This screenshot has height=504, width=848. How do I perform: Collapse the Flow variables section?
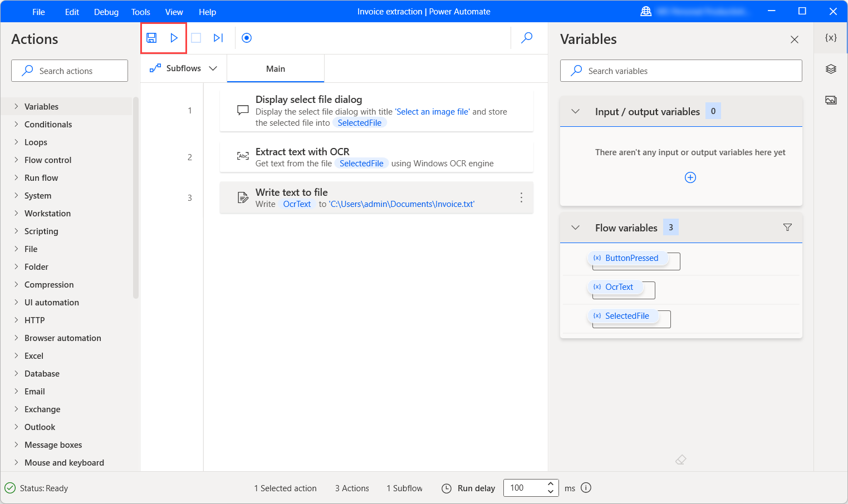(x=576, y=228)
